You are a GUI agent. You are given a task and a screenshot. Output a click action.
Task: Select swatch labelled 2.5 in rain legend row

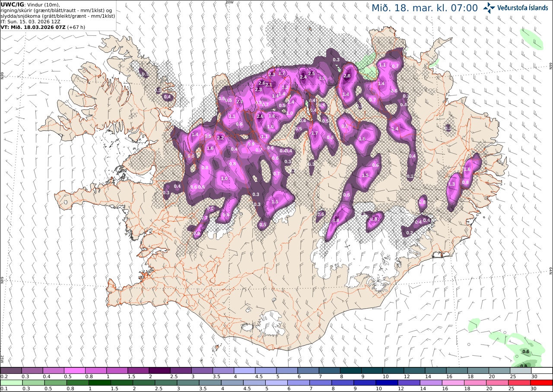[x=166, y=383]
